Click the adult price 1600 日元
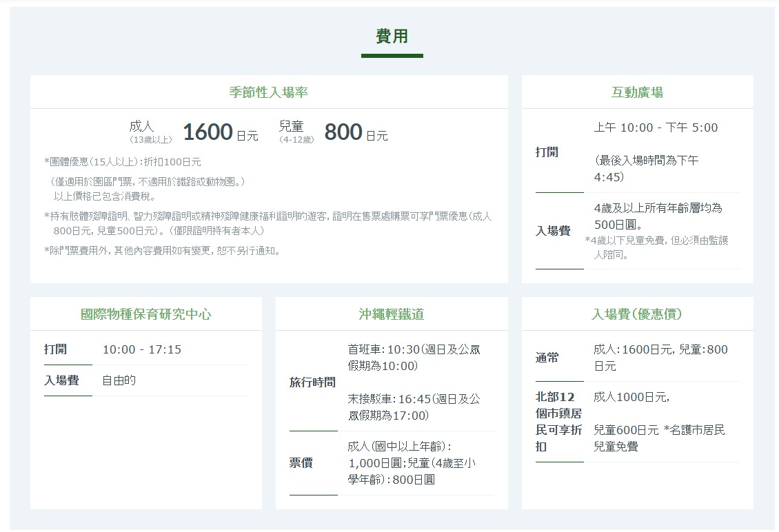This screenshot has height=532, width=779. coord(221,132)
